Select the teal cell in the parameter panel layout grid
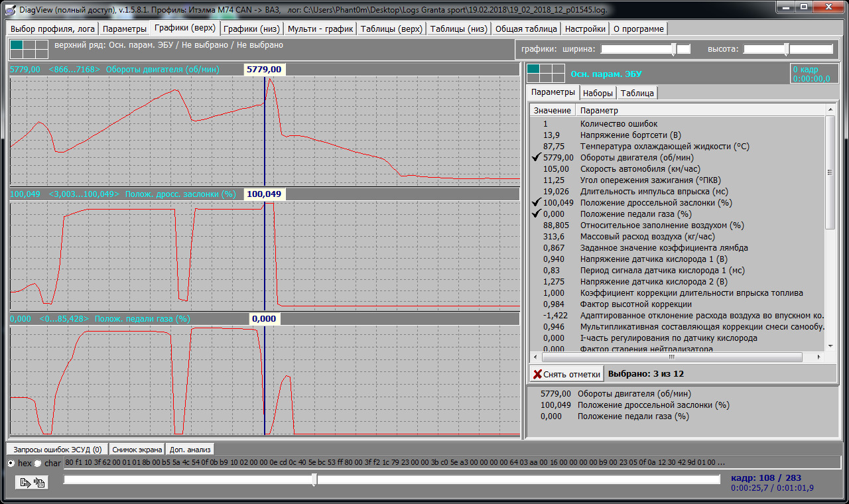849x504 pixels. click(x=533, y=68)
